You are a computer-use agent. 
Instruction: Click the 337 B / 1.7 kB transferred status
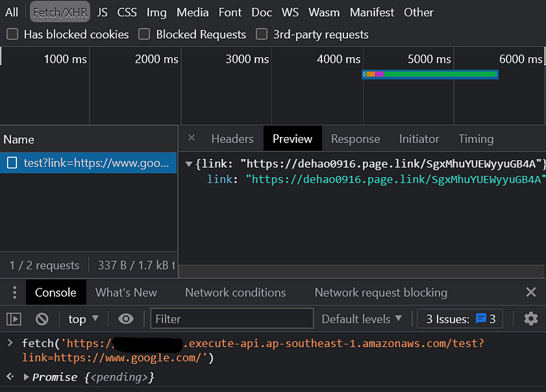tap(136, 265)
